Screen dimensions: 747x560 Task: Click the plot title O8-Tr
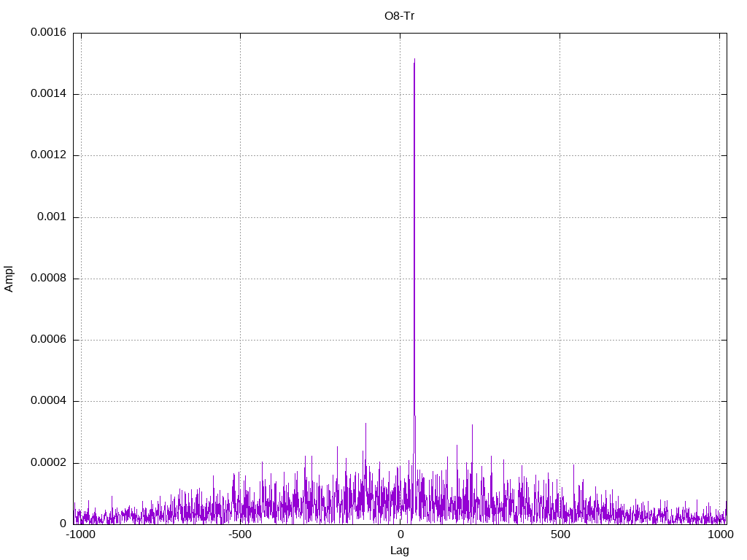point(399,15)
